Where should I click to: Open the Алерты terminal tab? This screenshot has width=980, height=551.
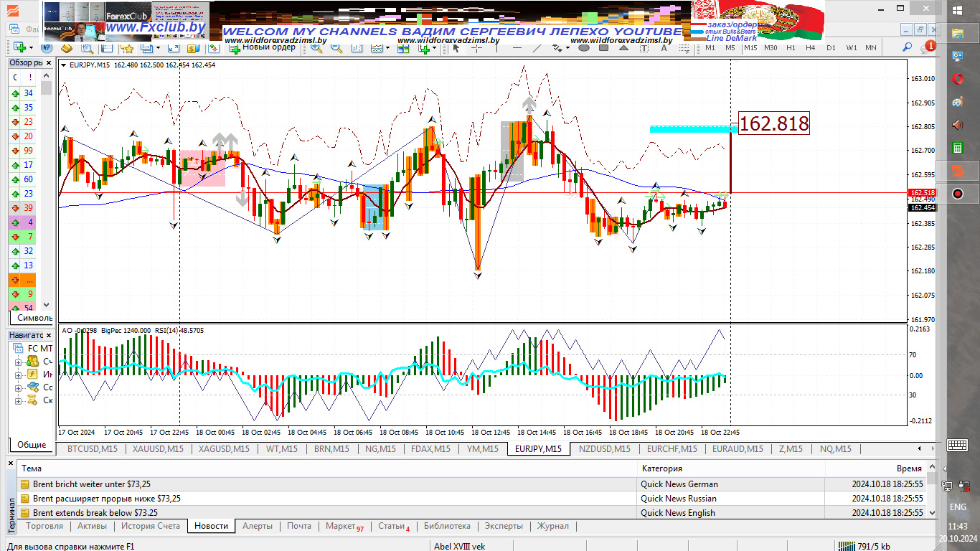[x=258, y=526]
